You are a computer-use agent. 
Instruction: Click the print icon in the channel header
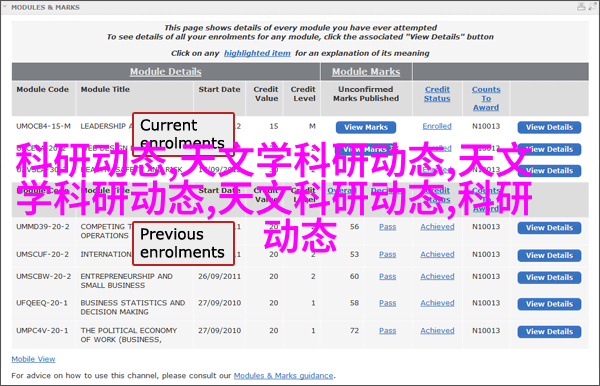pyautogui.click(x=581, y=6)
